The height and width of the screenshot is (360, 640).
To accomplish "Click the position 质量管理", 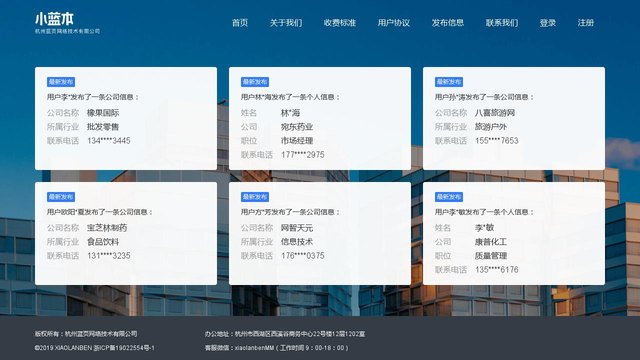I will tap(491, 256).
